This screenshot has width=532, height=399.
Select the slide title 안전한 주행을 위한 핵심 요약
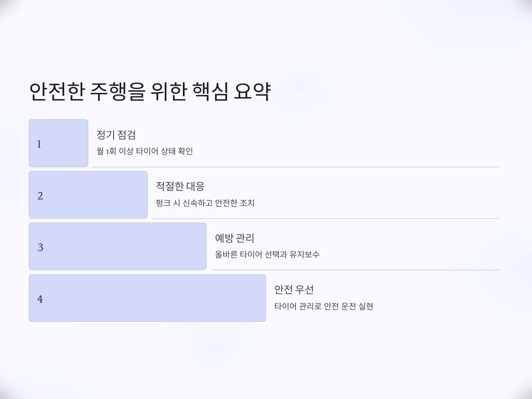tap(150, 91)
